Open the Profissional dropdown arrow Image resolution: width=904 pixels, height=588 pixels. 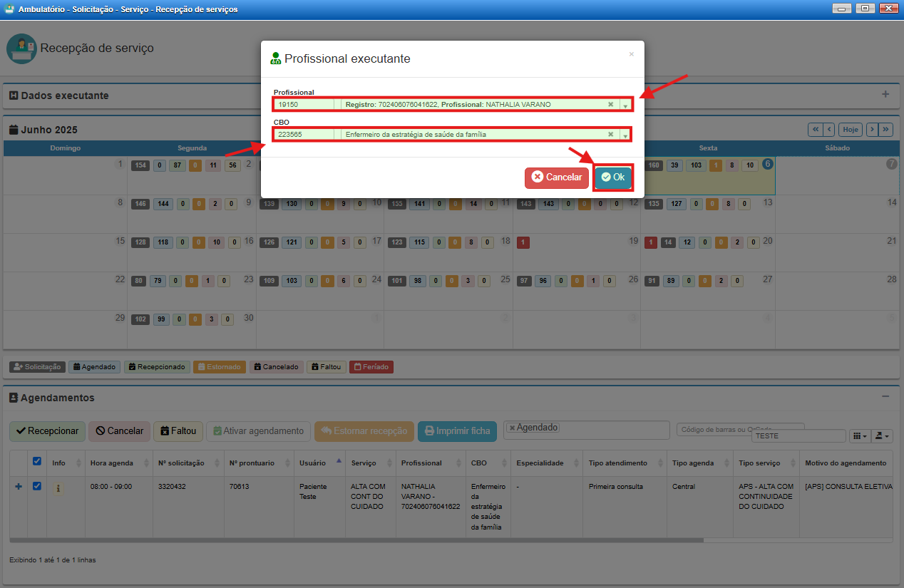(x=625, y=105)
